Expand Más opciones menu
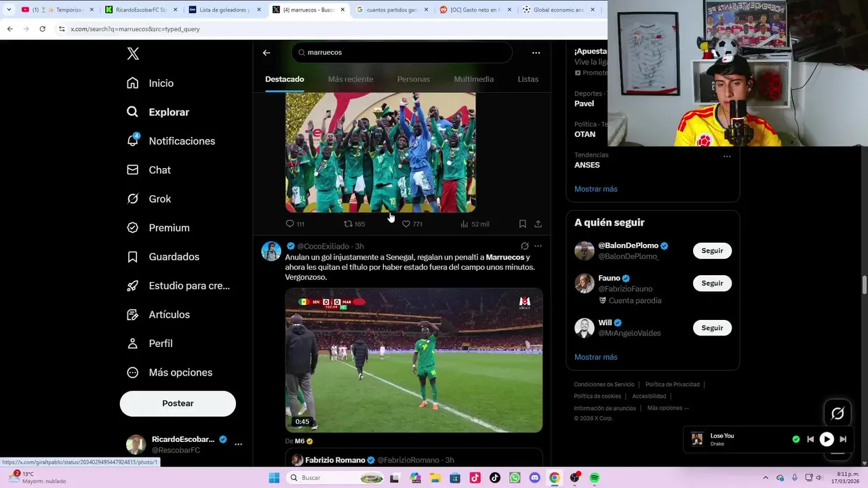Screen dimensions: 868x488 click(x=170, y=372)
